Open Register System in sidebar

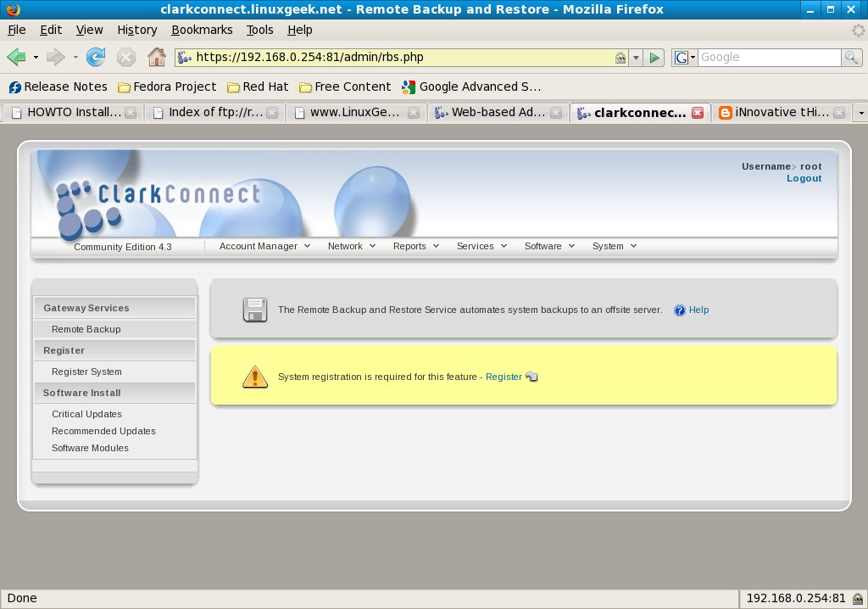[x=86, y=372]
